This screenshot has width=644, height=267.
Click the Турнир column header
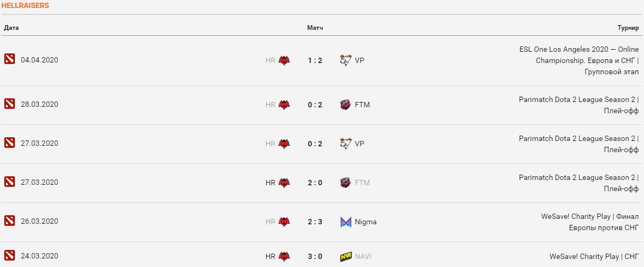click(x=628, y=27)
